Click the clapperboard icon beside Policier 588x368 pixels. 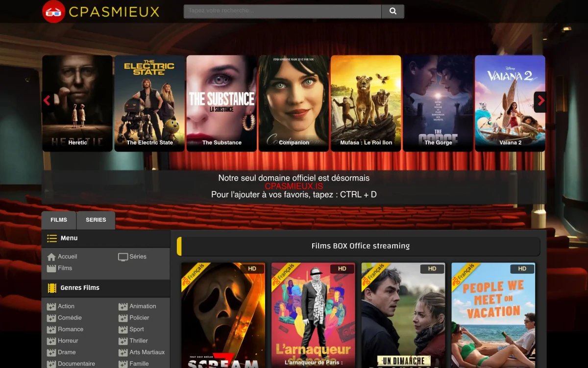click(x=123, y=318)
